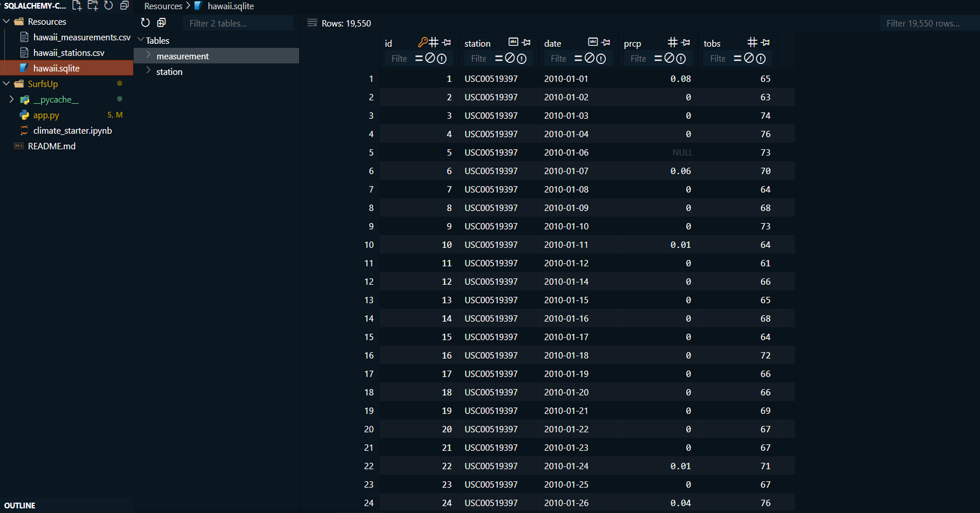This screenshot has width=980, height=513.
Task: Collapse all folders in explorer
Action: point(124,6)
